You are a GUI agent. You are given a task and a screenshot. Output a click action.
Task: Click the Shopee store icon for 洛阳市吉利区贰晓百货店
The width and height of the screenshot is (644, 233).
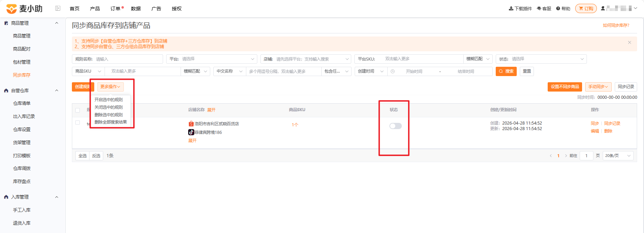[x=191, y=124]
